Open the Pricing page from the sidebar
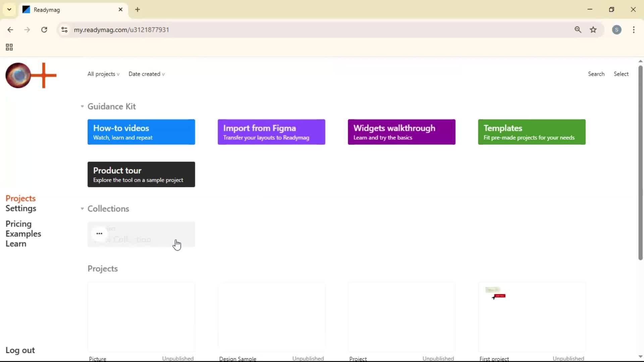 (x=18, y=224)
